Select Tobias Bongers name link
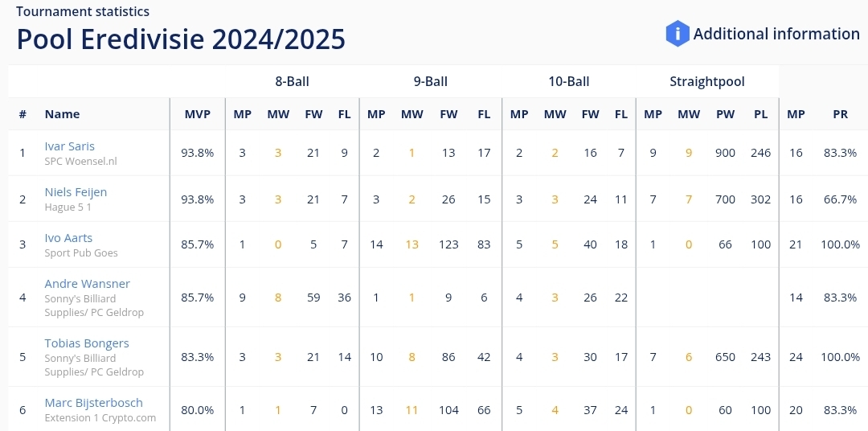The height and width of the screenshot is (431, 868). coord(87,343)
